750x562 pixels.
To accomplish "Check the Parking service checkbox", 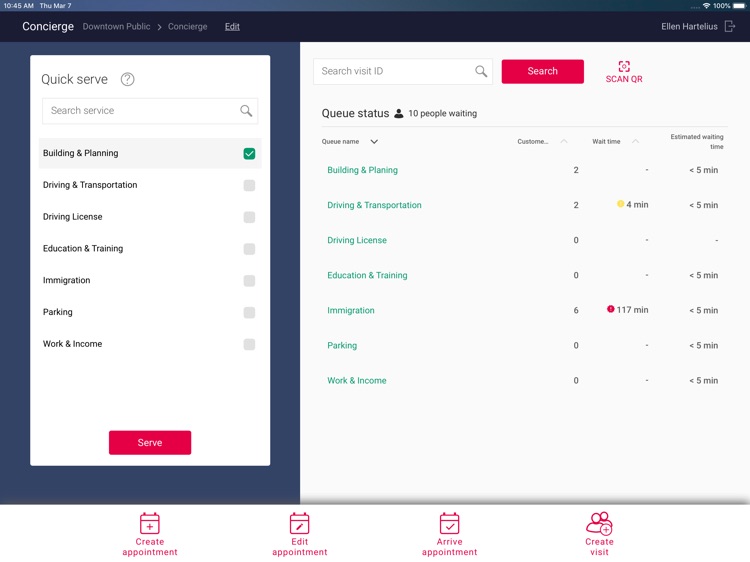I will tap(249, 312).
